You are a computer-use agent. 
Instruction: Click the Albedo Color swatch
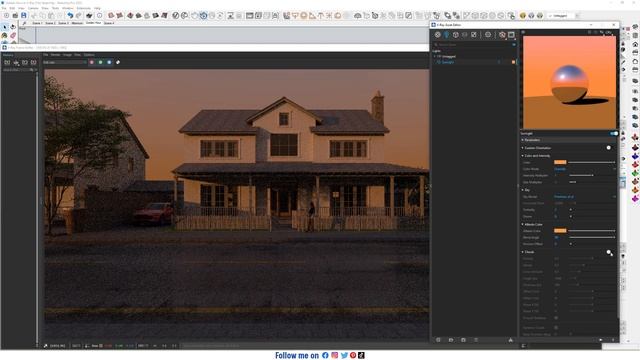pos(560,231)
